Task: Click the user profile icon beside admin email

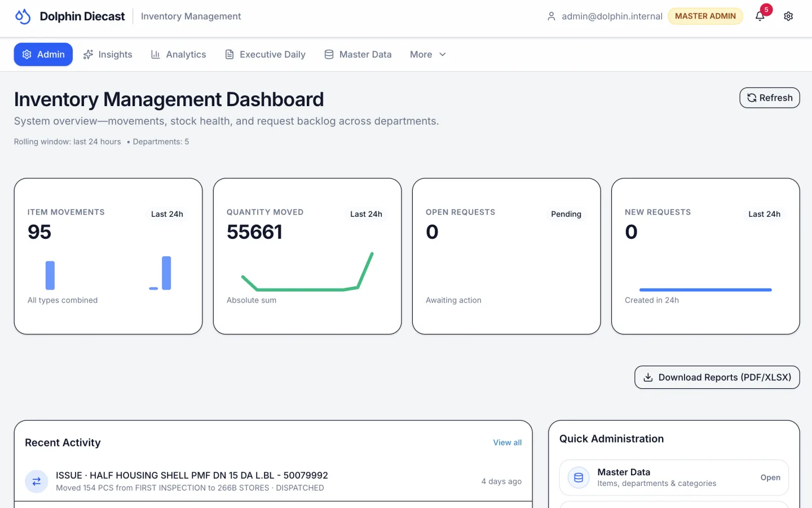Action: [551, 16]
